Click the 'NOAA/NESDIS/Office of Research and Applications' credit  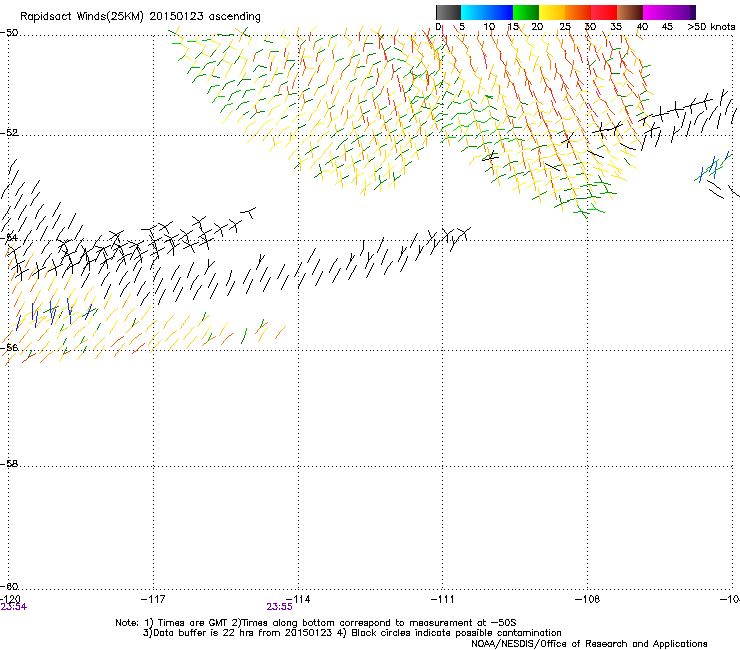click(589, 644)
